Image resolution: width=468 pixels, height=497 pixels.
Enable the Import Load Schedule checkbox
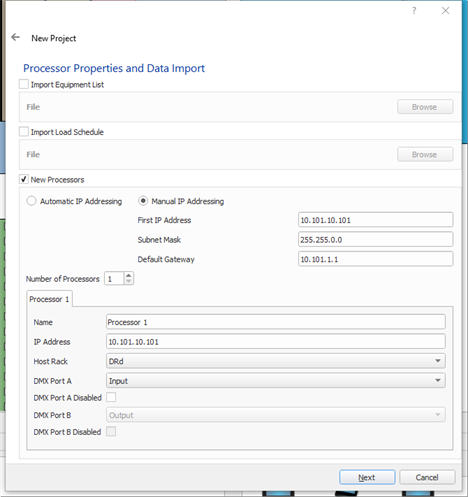click(x=24, y=132)
